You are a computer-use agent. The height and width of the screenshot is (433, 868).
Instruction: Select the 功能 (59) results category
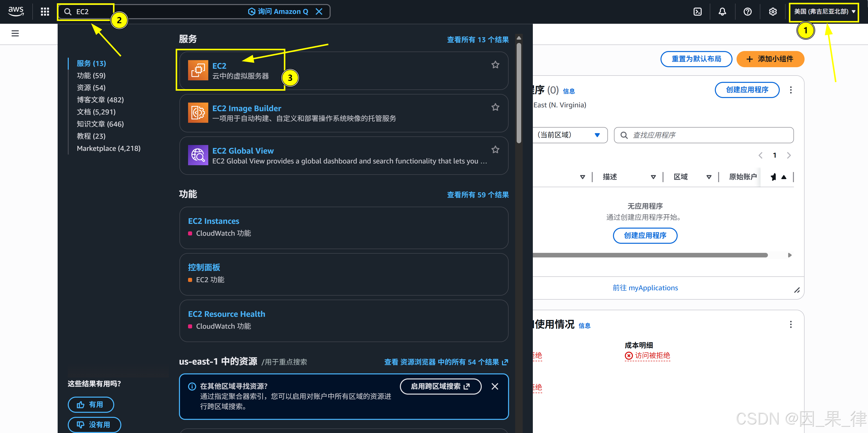pyautogui.click(x=91, y=76)
